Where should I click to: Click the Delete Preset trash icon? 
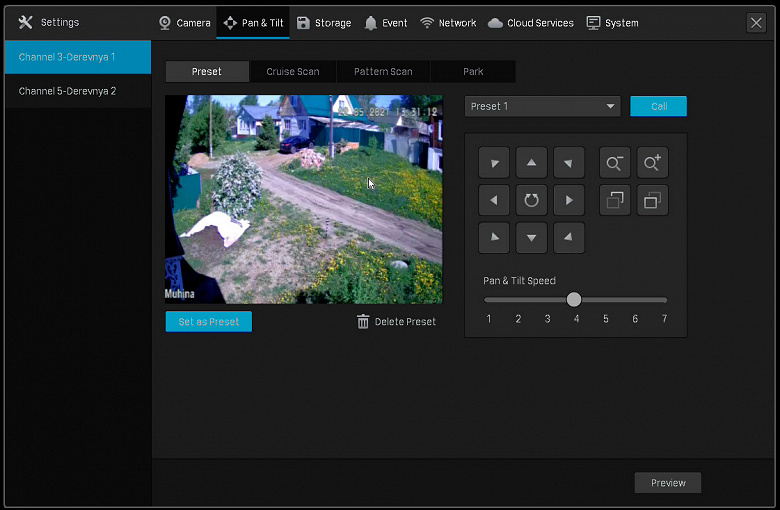[363, 322]
